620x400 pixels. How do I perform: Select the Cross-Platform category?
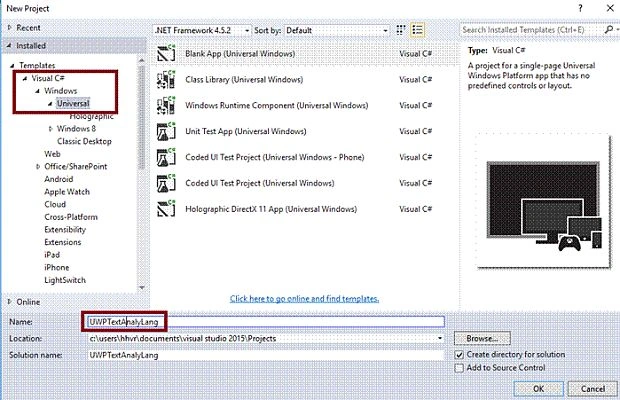(x=71, y=217)
